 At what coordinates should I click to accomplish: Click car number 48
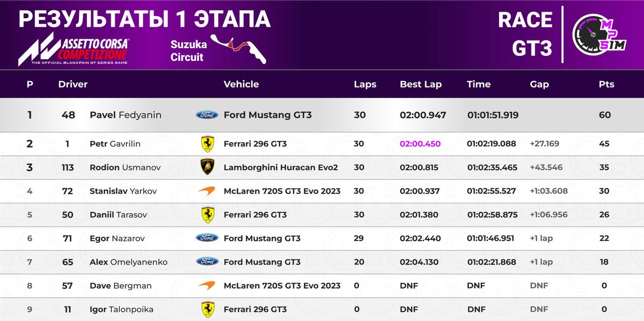(68, 115)
